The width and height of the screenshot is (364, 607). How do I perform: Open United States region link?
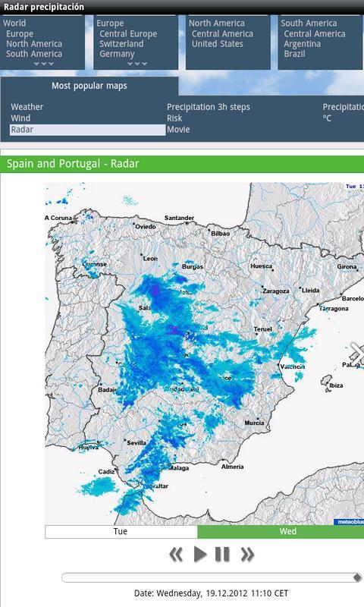coord(218,44)
